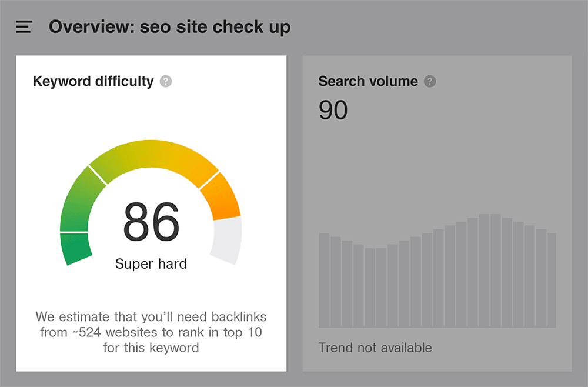Viewport: 588px width, 387px height.
Task: Click the Search volume help icon
Action: coord(430,82)
